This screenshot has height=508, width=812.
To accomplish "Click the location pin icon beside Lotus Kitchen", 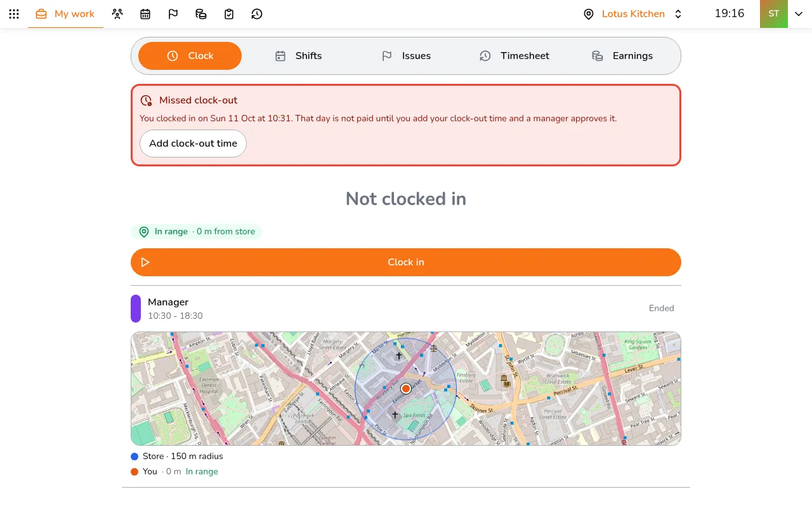I will [x=589, y=14].
